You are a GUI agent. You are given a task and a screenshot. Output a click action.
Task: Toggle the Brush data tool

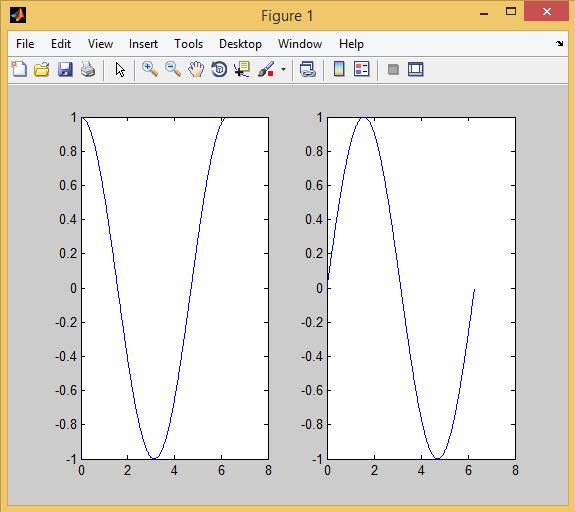[266, 69]
